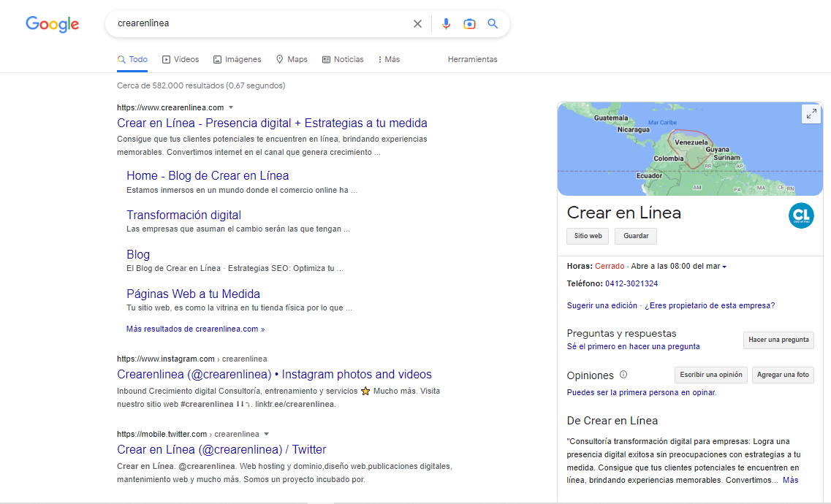Expand the map with the fullscreen icon
The height and width of the screenshot is (504, 831).
(x=811, y=114)
